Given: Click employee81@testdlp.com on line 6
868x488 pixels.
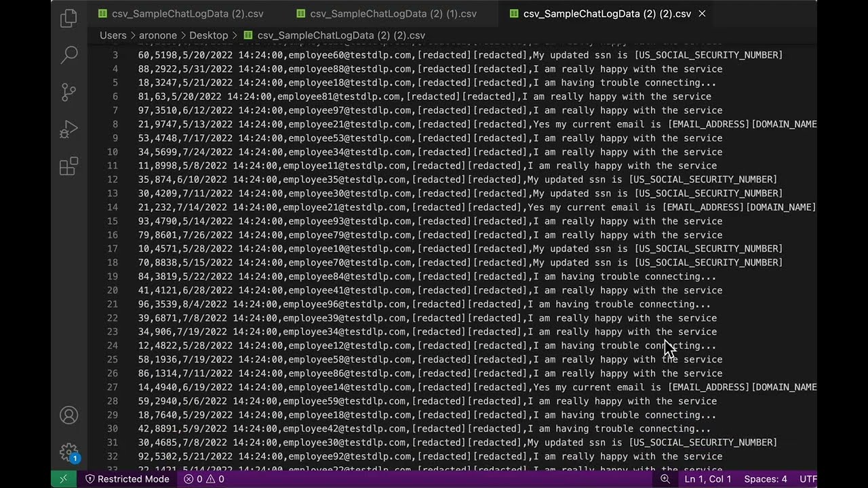Looking at the screenshot, I should click(339, 96).
